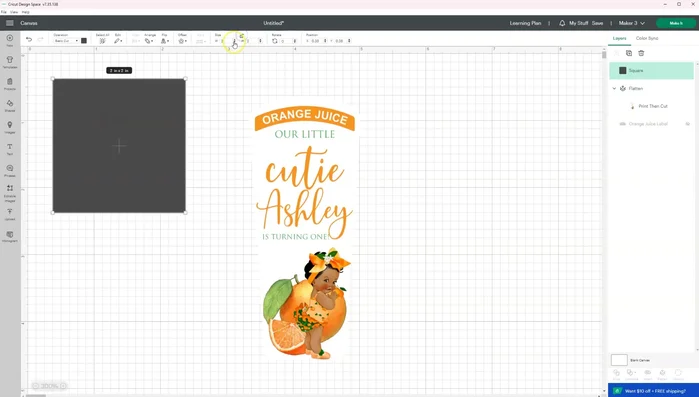
Task: Switch to the Color Sync tab
Action: (647, 38)
